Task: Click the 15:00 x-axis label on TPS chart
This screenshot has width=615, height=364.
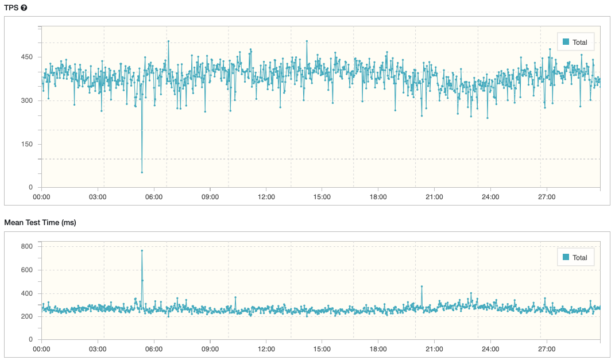Action: [x=322, y=197]
